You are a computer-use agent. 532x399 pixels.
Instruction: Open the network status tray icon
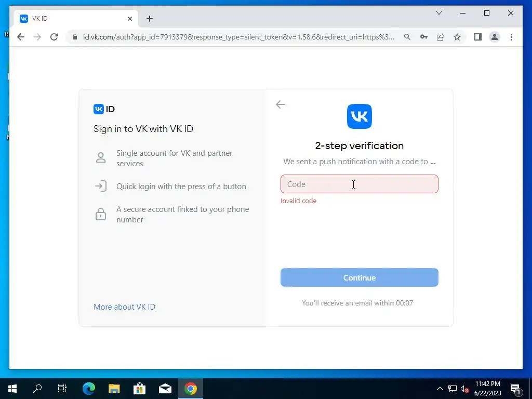coord(453,389)
